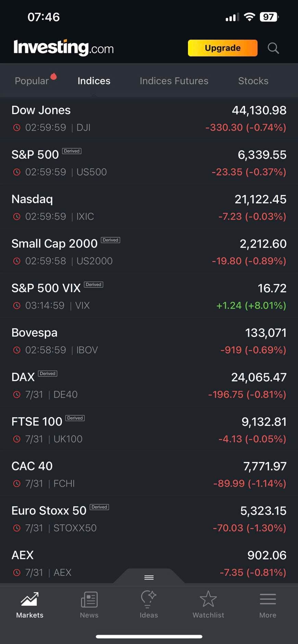This screenshot has width=298, height=644.
Task: Tap the Euro Stoxx 50 price change
Action: (x=249, y=528)
